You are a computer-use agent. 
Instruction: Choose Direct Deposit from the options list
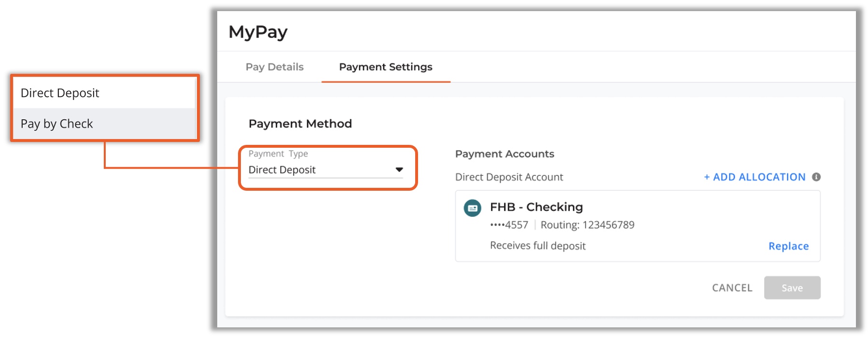[104, 93]
